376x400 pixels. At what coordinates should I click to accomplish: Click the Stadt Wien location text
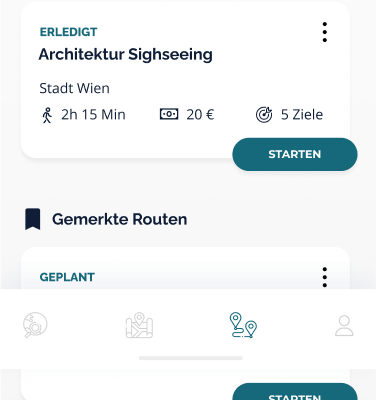(74, 88)
